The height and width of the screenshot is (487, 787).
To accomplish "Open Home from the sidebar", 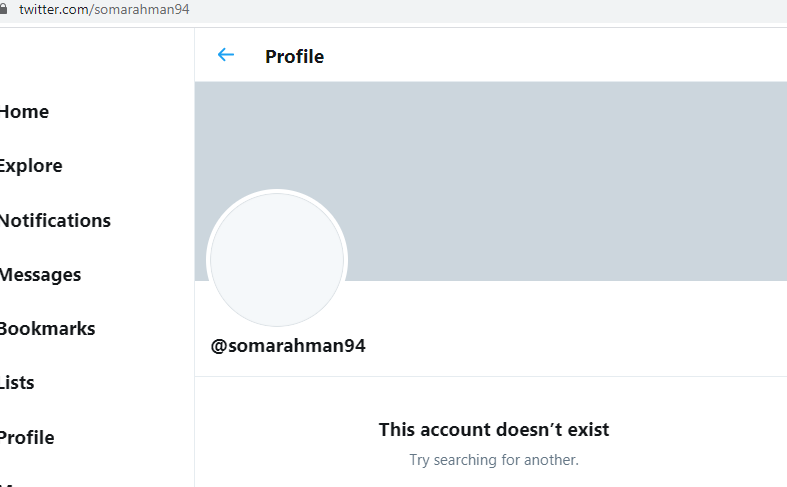I will coord(24,112).
